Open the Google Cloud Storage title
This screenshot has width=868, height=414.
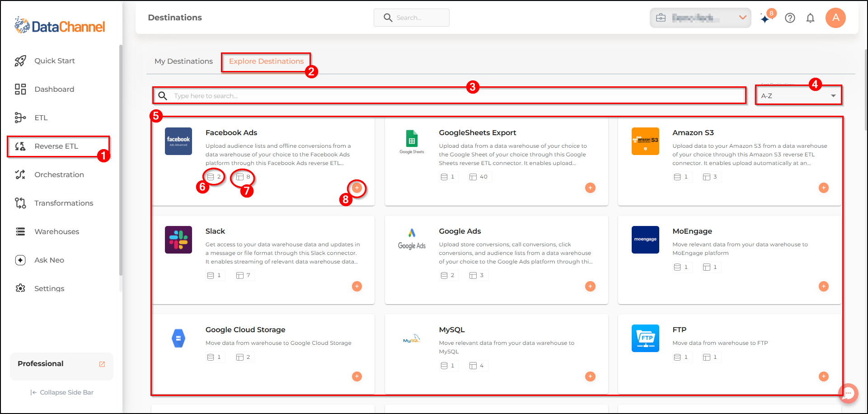point(245,329)
